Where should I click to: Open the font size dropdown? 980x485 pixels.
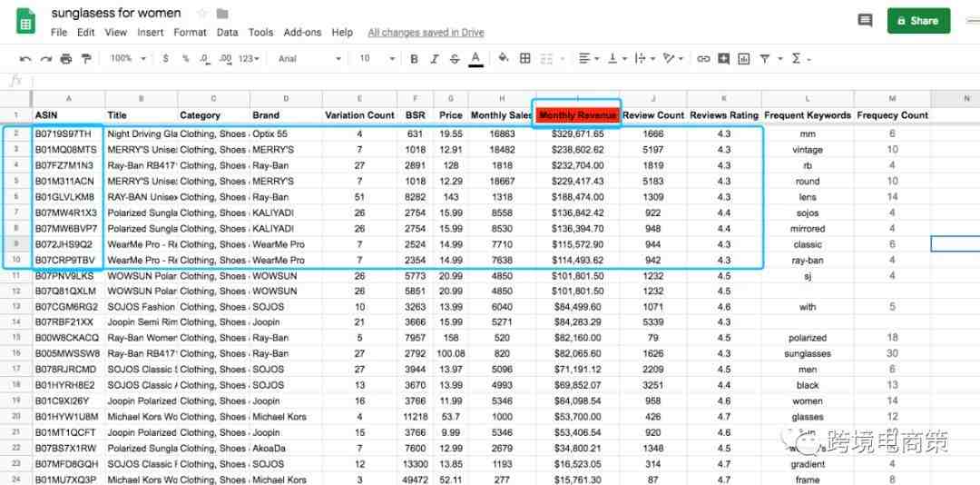377,58
